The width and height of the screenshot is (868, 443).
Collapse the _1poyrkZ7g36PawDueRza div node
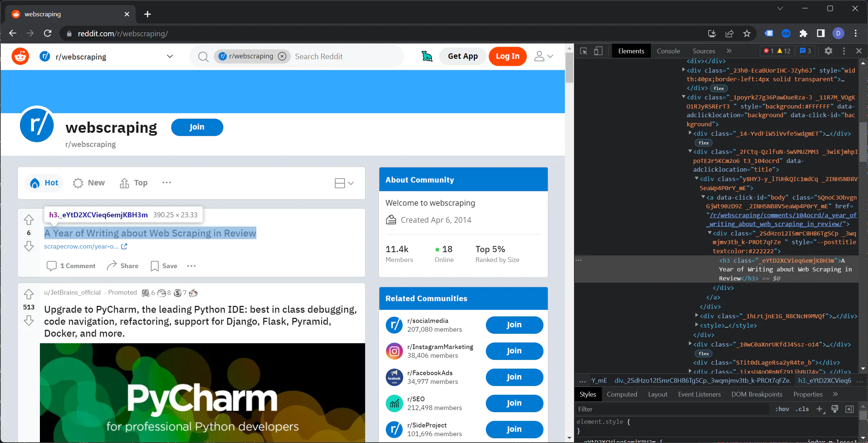click(683, 97)
